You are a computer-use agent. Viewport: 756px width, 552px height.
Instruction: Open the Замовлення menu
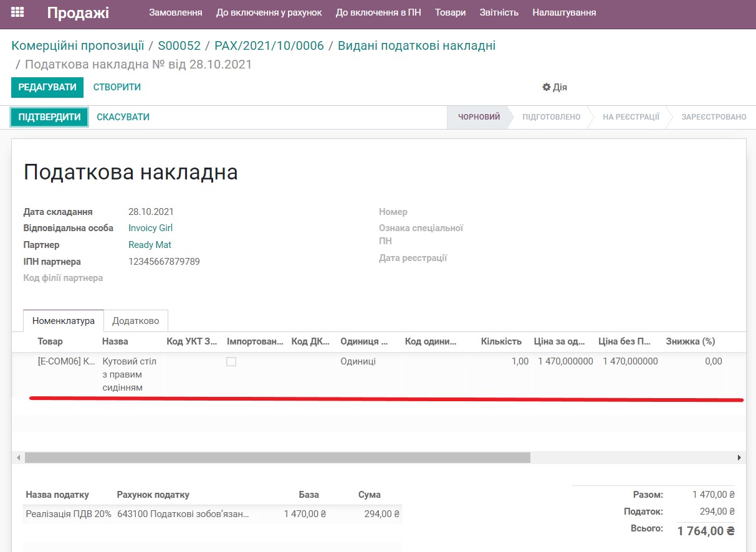click(x=176, y=12)
